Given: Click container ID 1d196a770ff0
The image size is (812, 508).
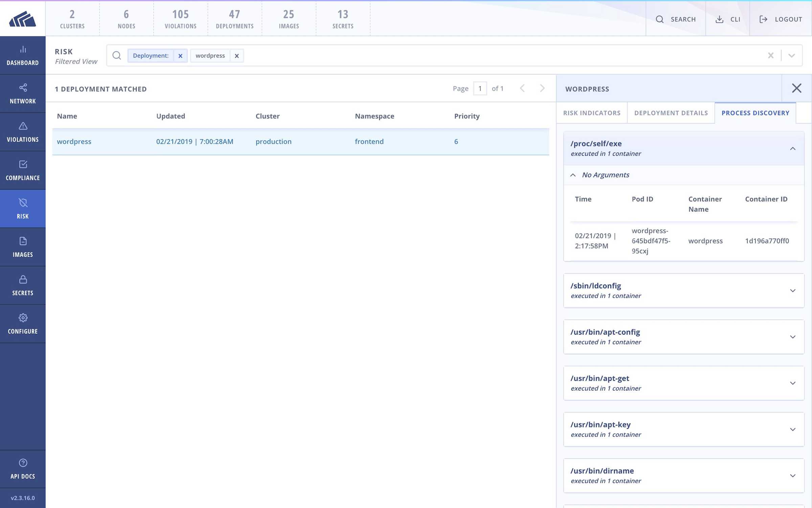Looking at the screenshot, I should coord(767,241).
